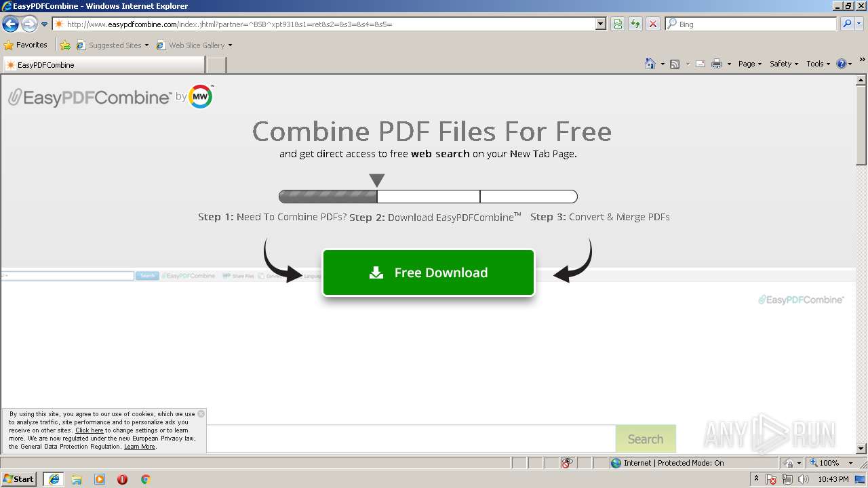
Task: Open Google Chrome from taskbar
Action: coord(145,479)
